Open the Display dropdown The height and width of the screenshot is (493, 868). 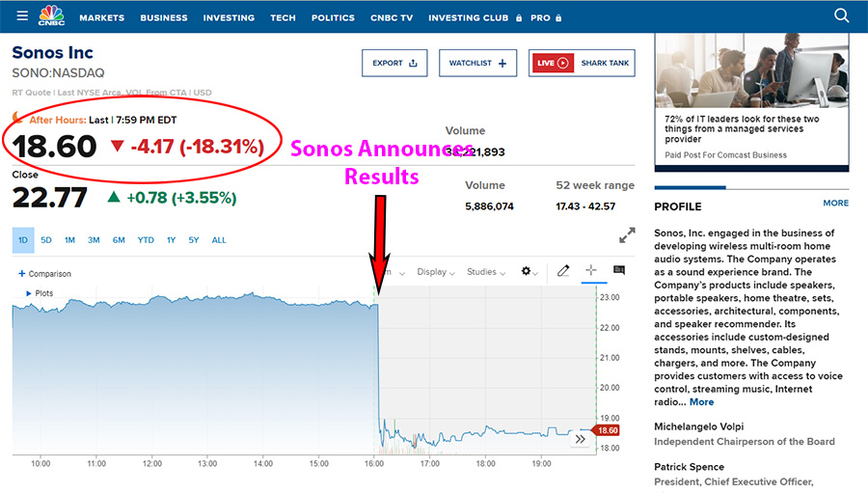pyautogui.click(x=436, y=272)
